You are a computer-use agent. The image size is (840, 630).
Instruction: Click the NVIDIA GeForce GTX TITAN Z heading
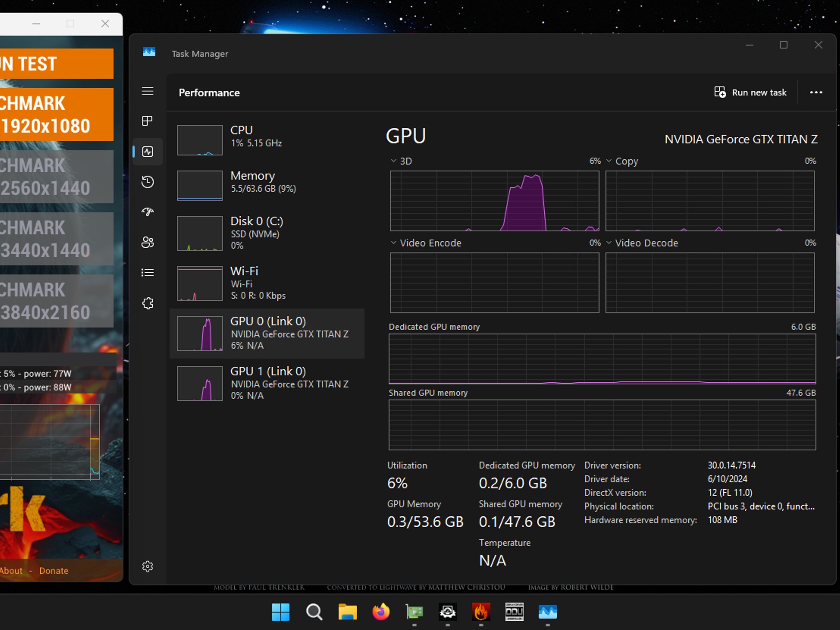[741, 139]
